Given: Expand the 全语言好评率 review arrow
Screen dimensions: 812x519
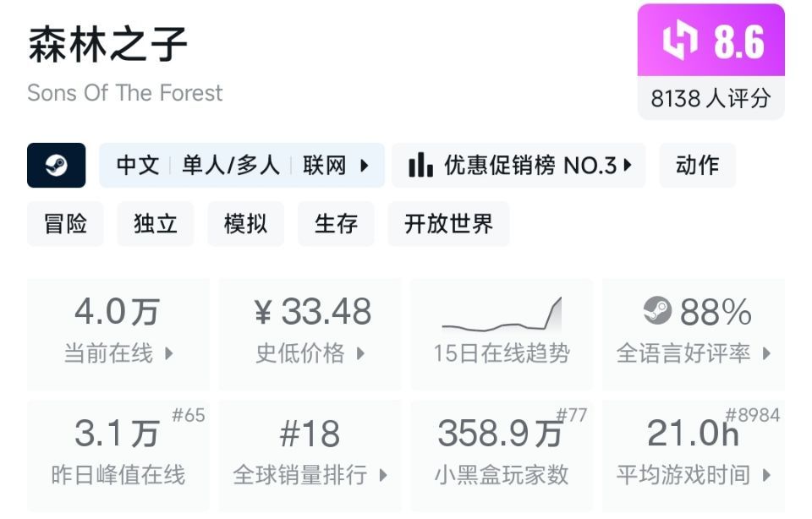Looking at the screenshot, I should click(766, 353).
